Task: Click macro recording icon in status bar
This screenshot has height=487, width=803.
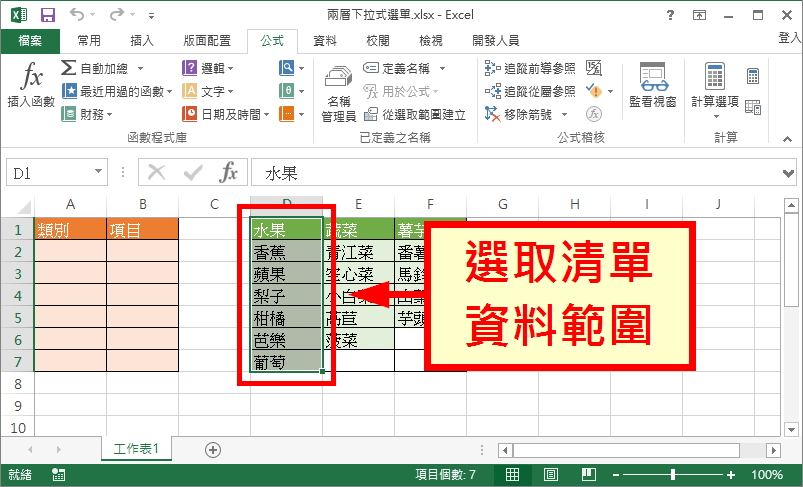Action: [x=58, y=475]
